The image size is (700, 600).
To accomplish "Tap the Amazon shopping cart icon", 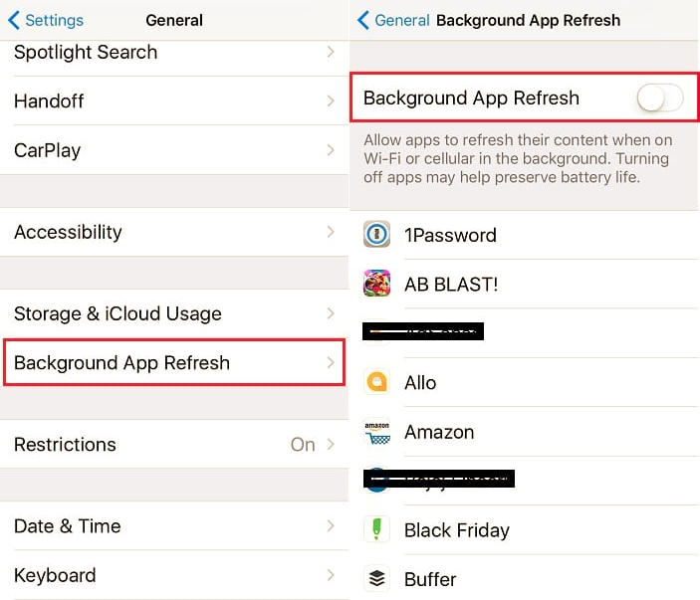I will [x=376, y=432].
